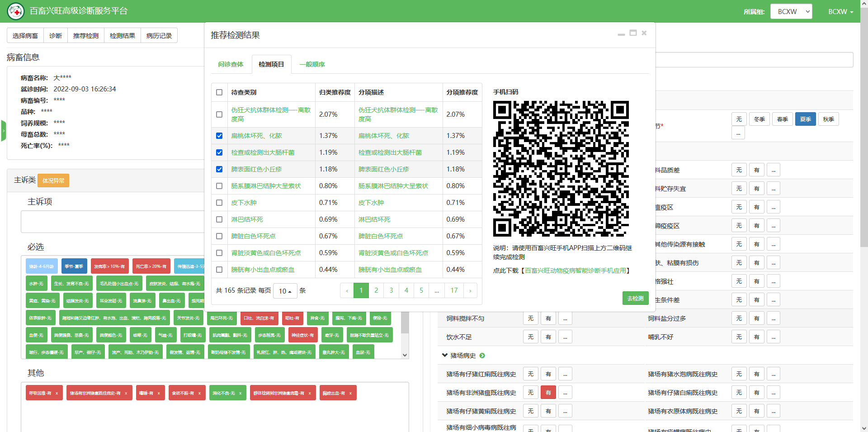Click the 神经症状-有 symptom tag
This screenshot has width=868, height=432.
pyautogui.click(x=302, y=335)
